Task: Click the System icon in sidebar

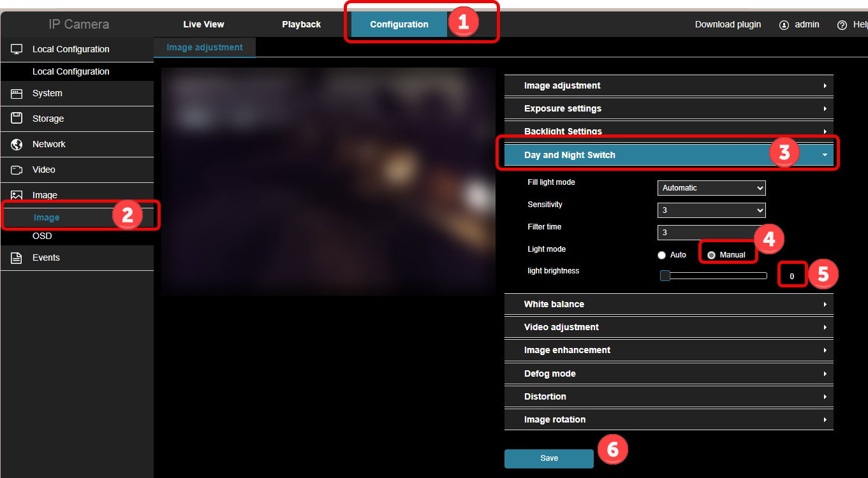Action: [x=17, y=94]
